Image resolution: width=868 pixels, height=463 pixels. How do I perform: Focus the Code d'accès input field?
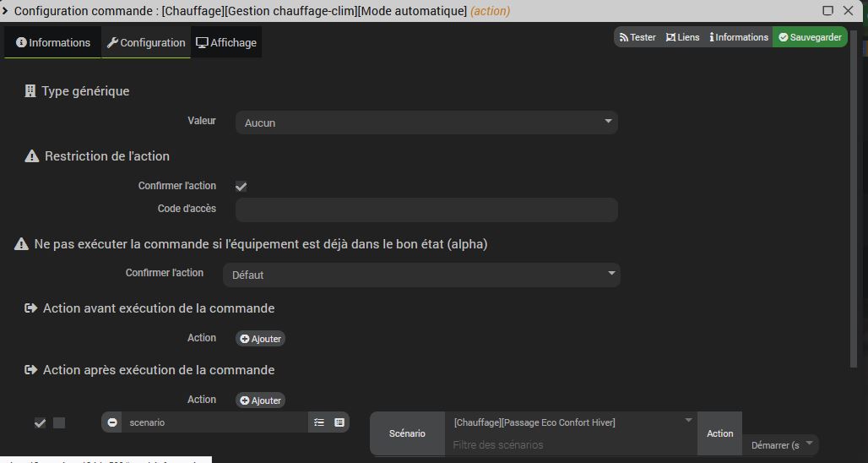[x=426, y=210]
